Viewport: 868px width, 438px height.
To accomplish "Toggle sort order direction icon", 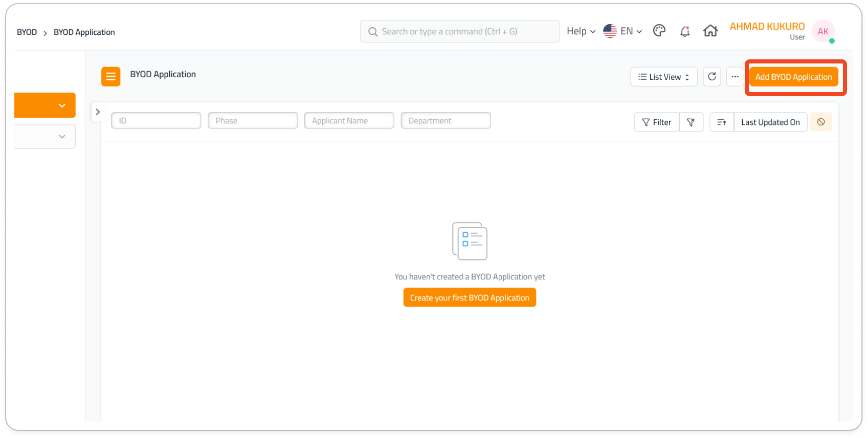I will click(x=722, y=122).
